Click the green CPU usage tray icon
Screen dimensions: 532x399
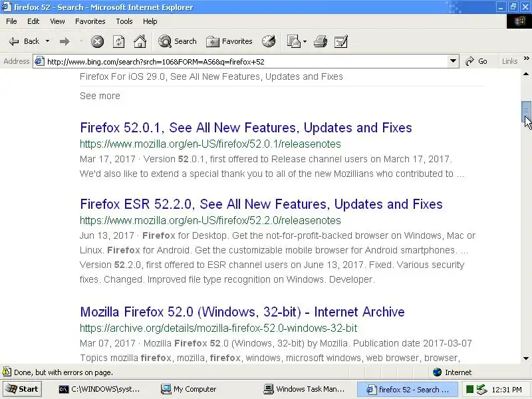469,390
